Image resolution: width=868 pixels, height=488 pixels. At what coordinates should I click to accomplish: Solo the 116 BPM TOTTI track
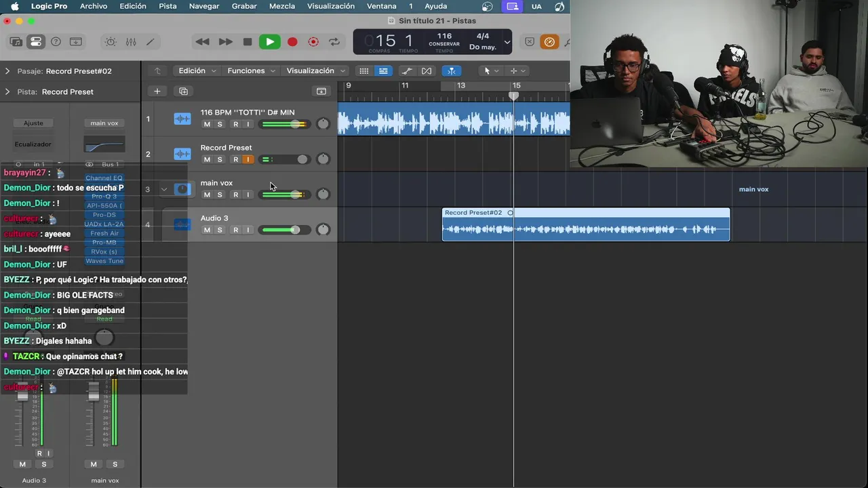(x=220, y=124)
